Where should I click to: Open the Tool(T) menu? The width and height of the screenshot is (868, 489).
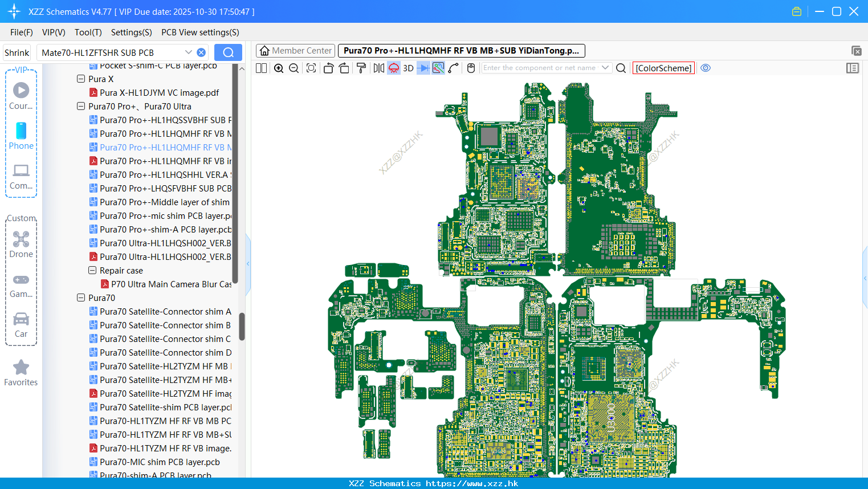click(x=88, y=32)
